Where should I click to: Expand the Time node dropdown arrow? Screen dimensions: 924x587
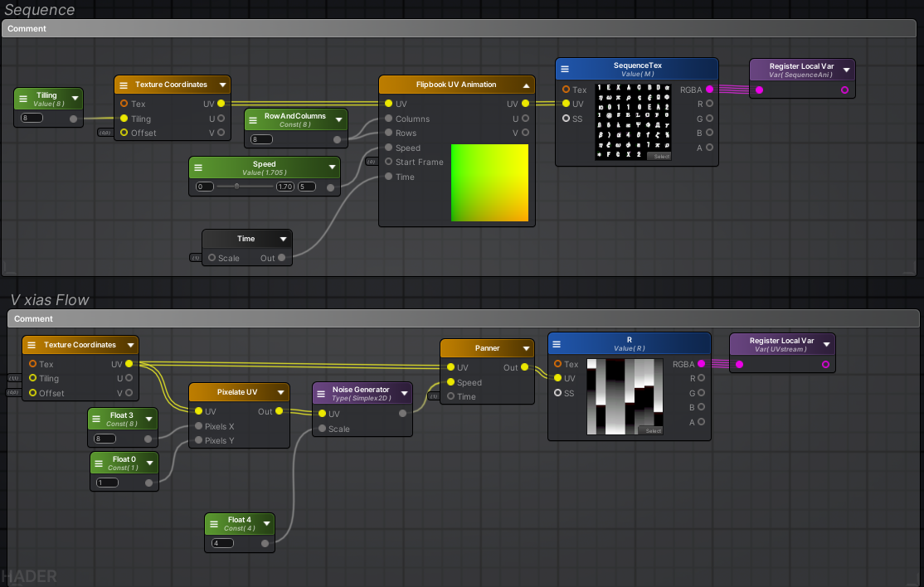point(283,239)
